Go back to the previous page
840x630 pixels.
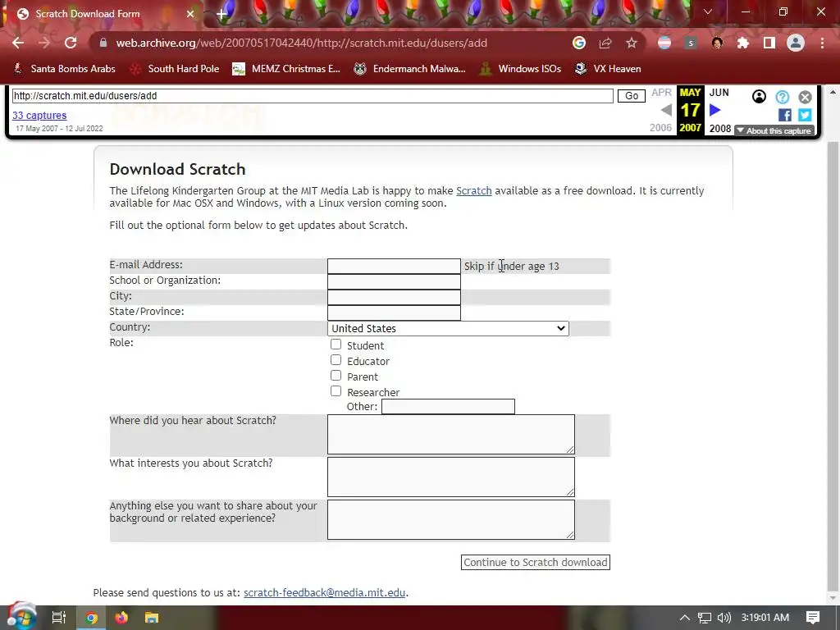pos(18,43)
